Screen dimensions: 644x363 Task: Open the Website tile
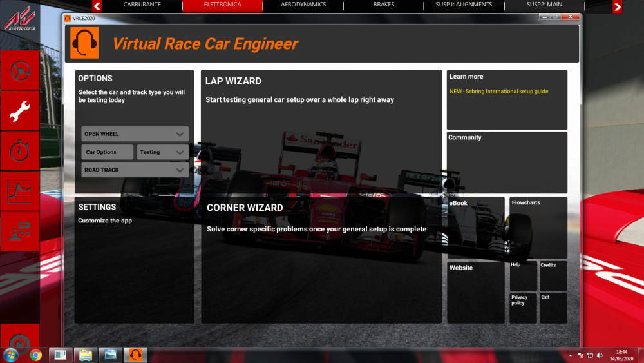[x=476, y=292]
